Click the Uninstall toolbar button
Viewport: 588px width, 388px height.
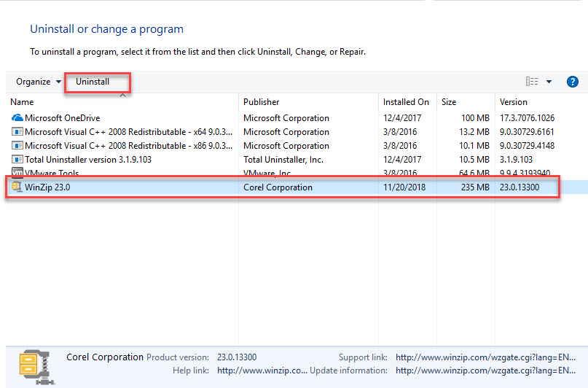[93, 82]
